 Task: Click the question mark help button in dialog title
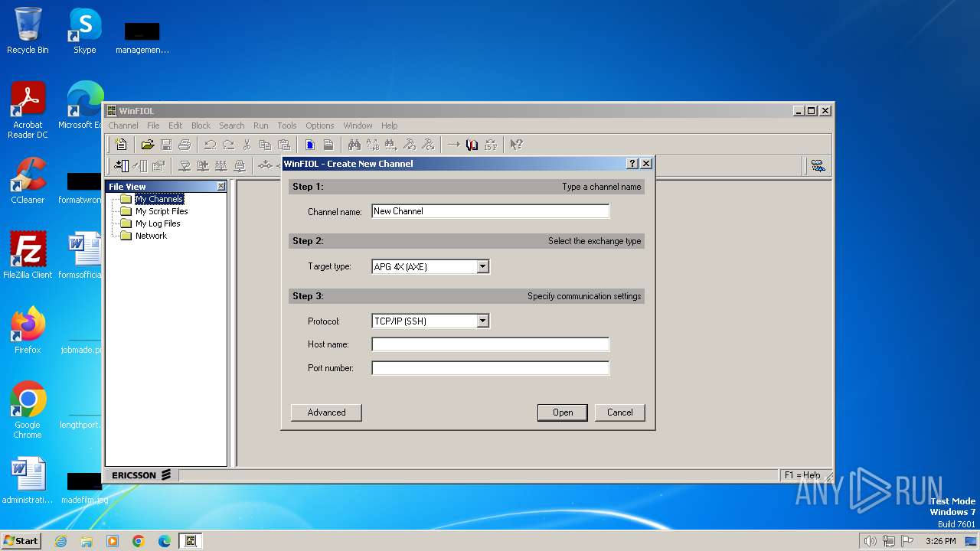pos(632,164)
